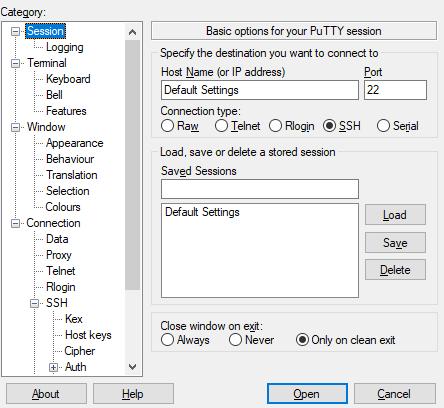Click the category tree scroll down arrow
The image size is (444, 408).
(x=132, y=367)
